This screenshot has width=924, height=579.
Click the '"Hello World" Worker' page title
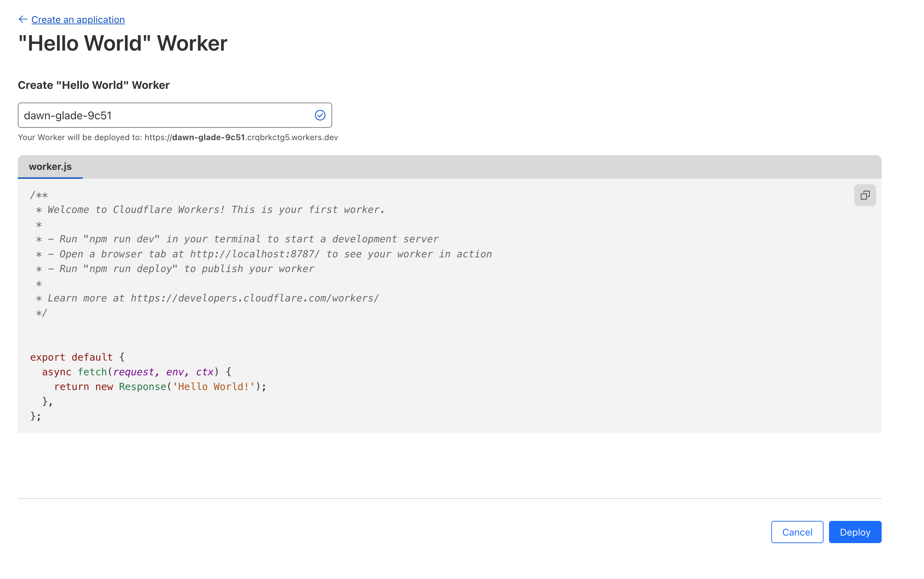point(122,43)
